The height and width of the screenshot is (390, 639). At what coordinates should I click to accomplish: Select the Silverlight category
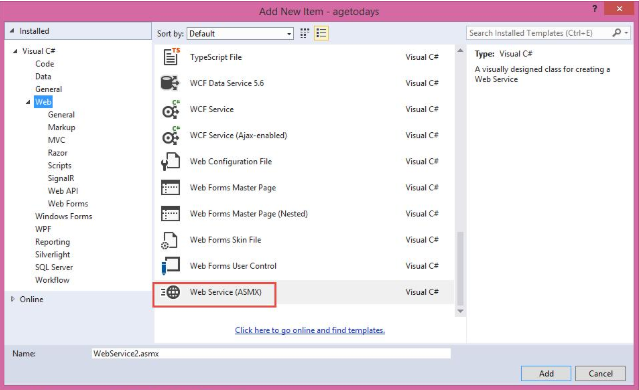[x=53, y=254]
